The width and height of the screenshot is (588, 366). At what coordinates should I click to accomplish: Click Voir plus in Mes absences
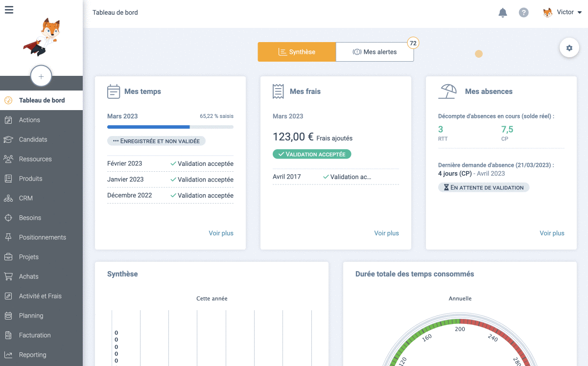click(x=552, y=233)
